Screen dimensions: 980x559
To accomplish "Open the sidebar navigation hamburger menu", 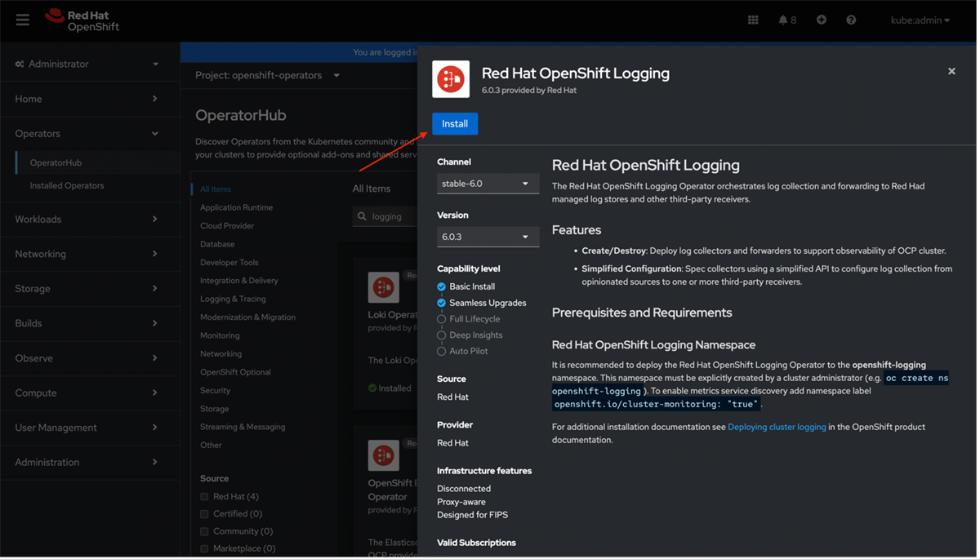I will tap(22, 20).
